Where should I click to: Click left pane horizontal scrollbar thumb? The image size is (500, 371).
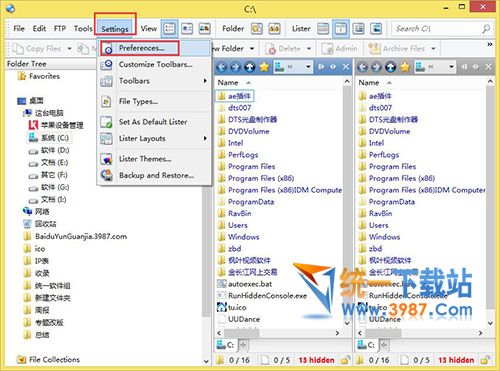pyautogui.click(x=242, y=333)
